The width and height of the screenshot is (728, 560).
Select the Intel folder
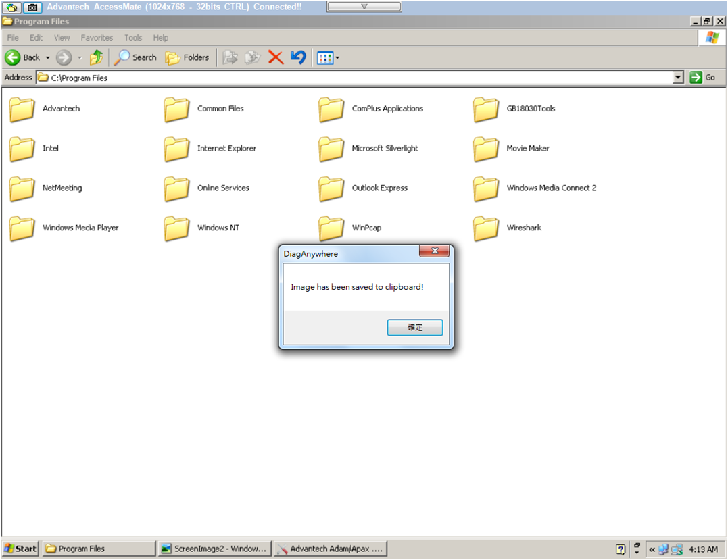pos(34,149)
